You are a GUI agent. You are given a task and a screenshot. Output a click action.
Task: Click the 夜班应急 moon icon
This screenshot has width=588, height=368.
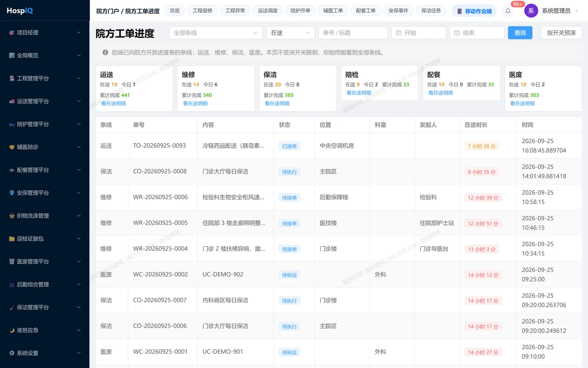click(12, 330)
